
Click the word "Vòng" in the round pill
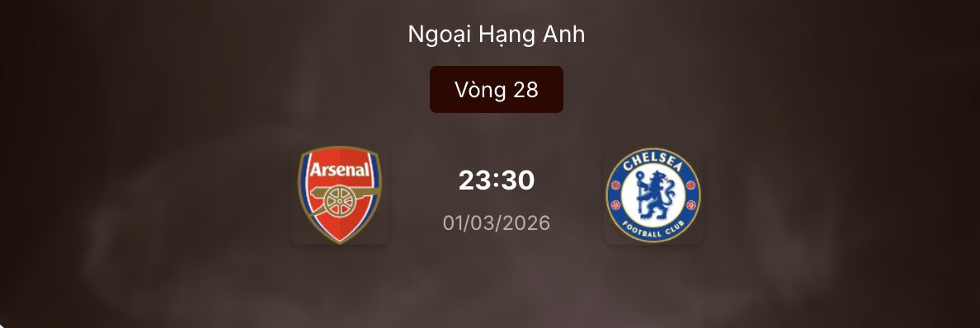480,90
